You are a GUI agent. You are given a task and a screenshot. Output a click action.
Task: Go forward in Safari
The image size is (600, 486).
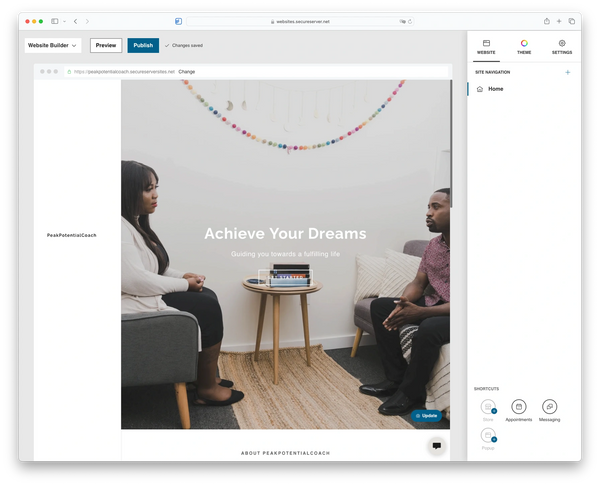(x=87, y=21)
